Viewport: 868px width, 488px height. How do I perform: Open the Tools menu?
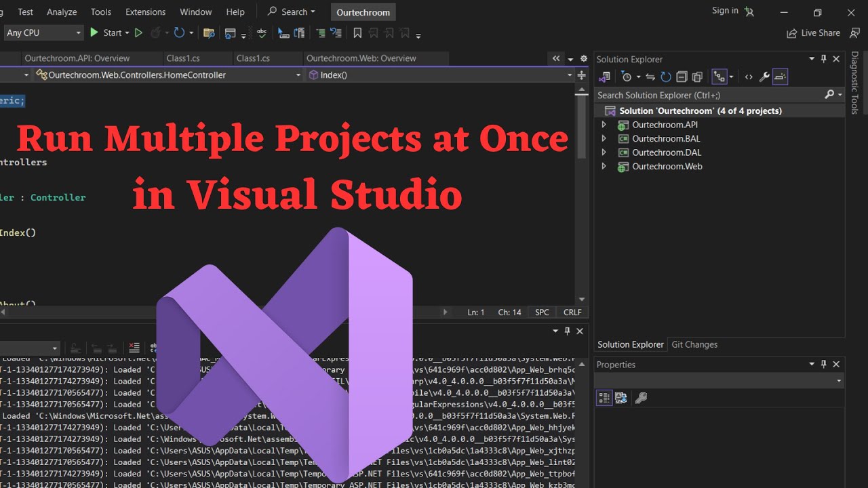pyautogui.click(x=101, y=12)
